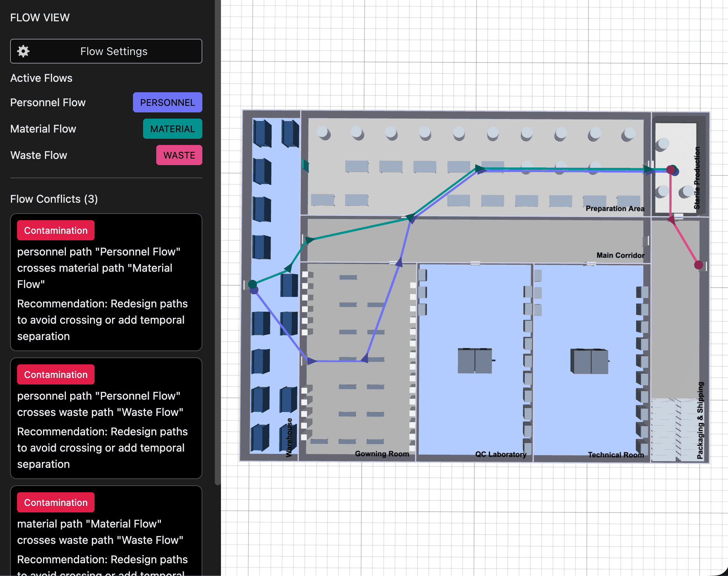Click Contamination tag on personnel/material conflict

pos(56,230)
